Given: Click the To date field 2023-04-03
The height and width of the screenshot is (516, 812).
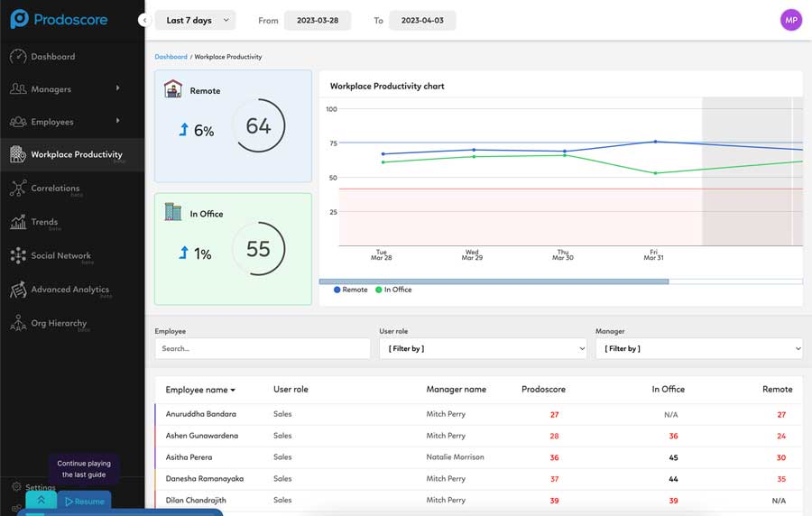Looking at the screenshot, I should [422, 20].
